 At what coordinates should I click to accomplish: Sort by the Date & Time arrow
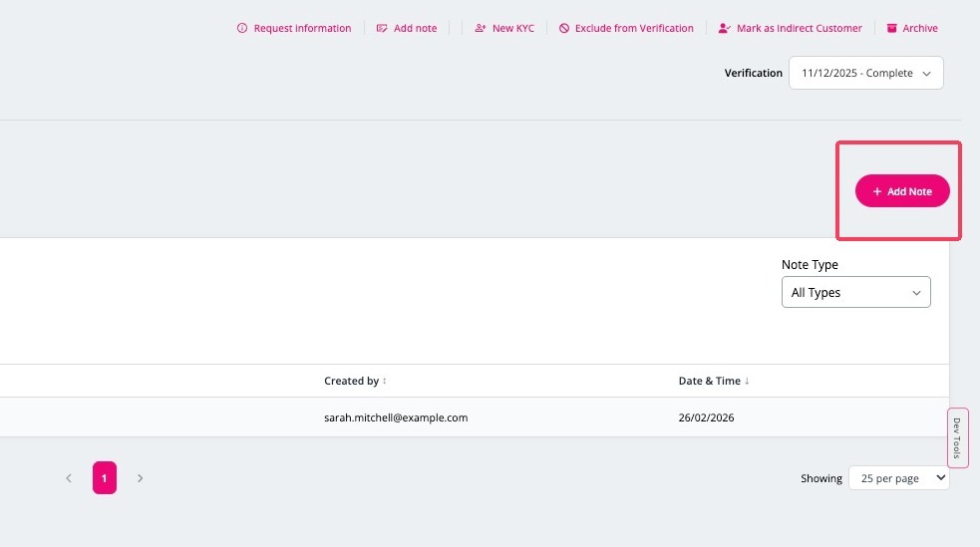click(747, 381)
